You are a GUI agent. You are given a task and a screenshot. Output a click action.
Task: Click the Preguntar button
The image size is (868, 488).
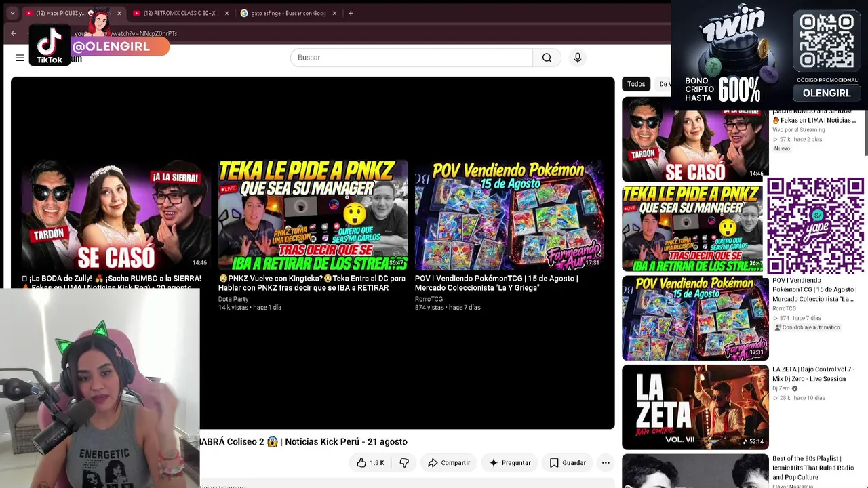click(510, 462)
